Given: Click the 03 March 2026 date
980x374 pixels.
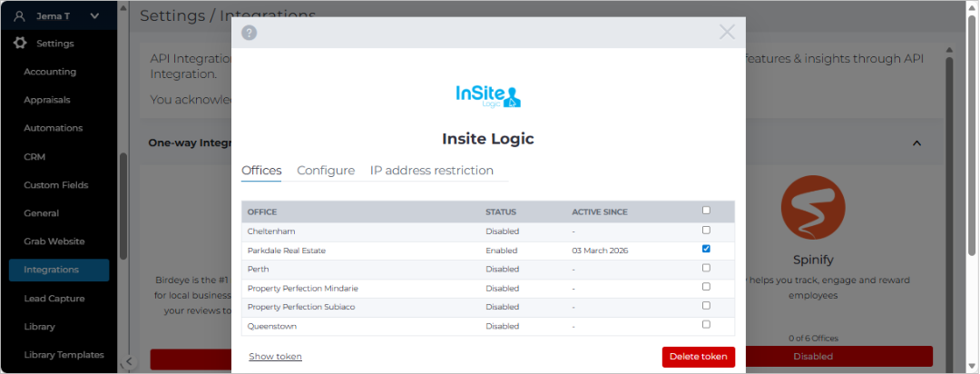Looking at the screenshot, I should pyautogui.click(x=600, y=251).
